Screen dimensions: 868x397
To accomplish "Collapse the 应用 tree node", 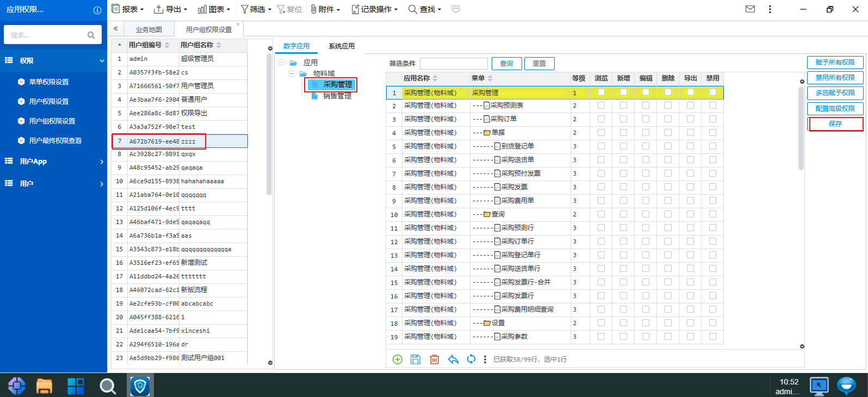I will coord(281,63).
